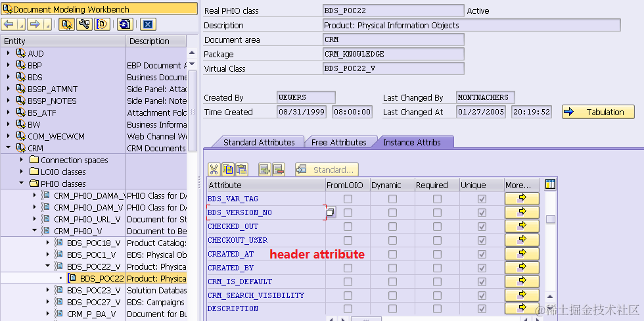Viewport: 644px width, 321px height.
Task: Open More details arrow for CREATED_BY
Action: 522,268
